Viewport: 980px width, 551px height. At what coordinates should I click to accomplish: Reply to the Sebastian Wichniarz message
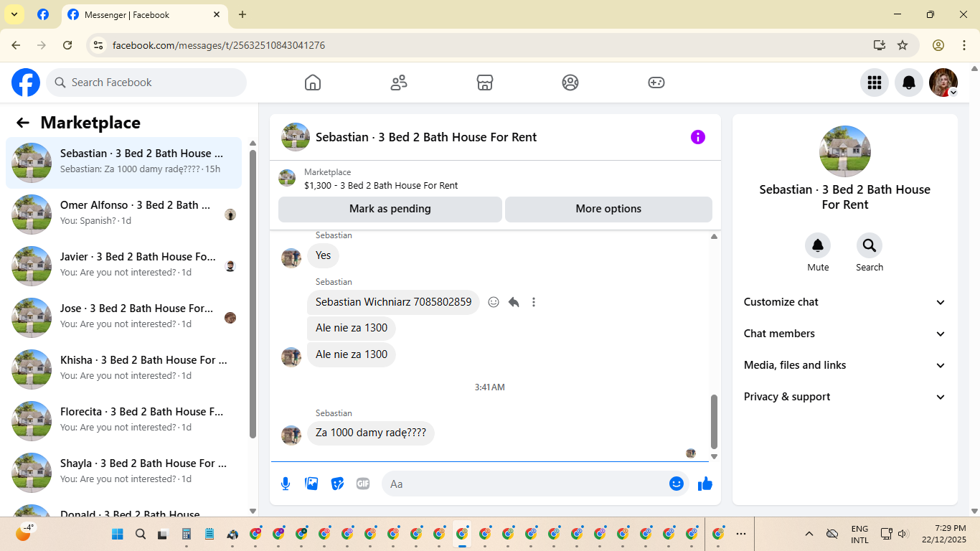pyautogui.click(x=514, y=302)
